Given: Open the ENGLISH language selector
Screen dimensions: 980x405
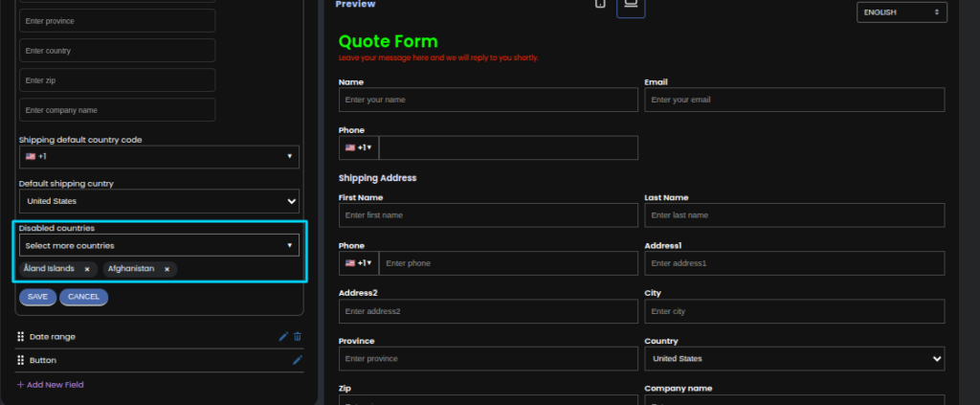Looking at the screenshot, I should pos(901,12).
